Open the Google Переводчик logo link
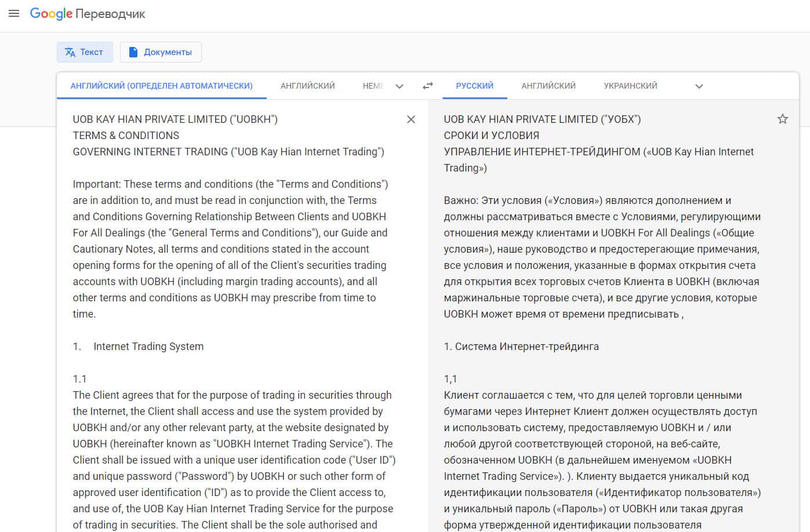 (x=88, y=13)
